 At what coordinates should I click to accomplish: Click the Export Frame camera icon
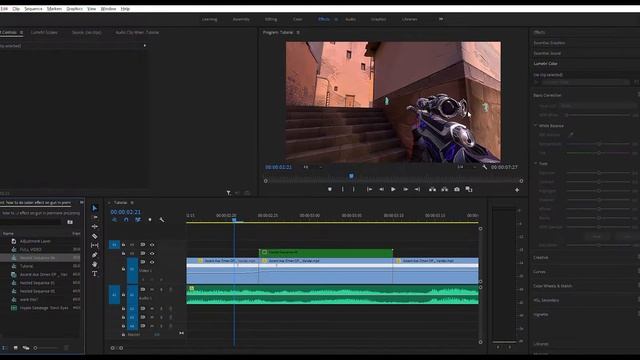(457, 189)
